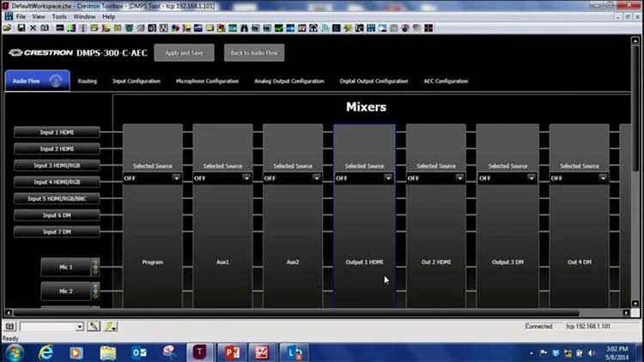Click the Apply and Save button

click(x=184, y=52)
